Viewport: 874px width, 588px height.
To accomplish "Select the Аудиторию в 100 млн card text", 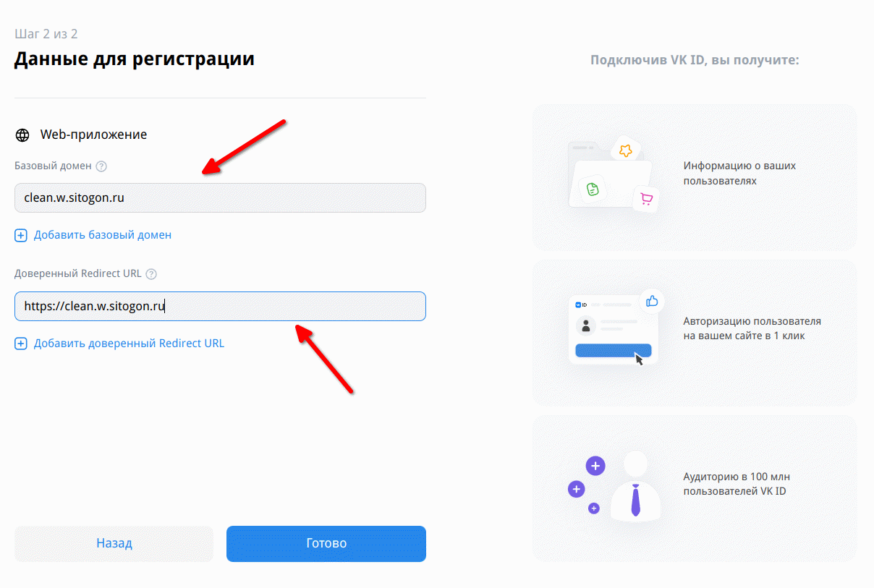I will [x=735, y=484].
